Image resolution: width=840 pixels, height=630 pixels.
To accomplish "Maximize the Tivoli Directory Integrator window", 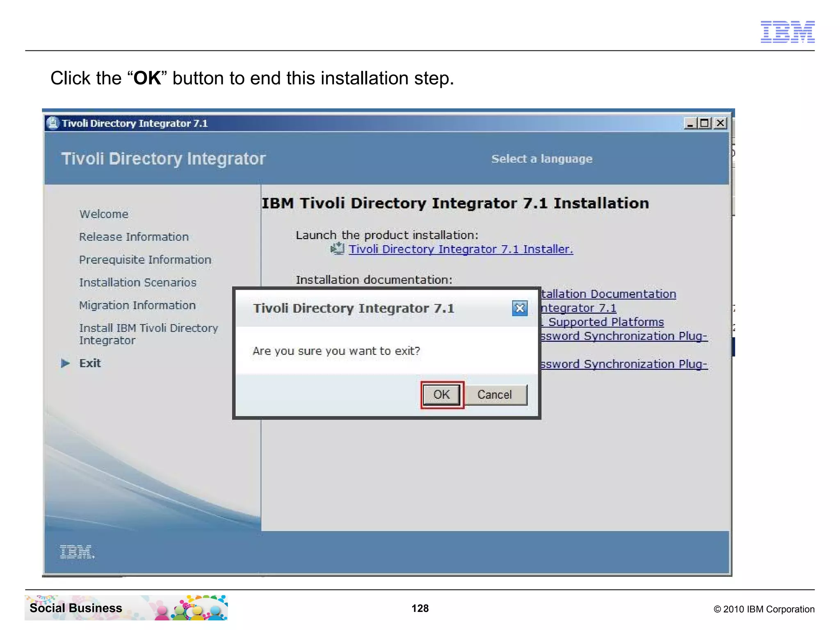I will (705, 123).
